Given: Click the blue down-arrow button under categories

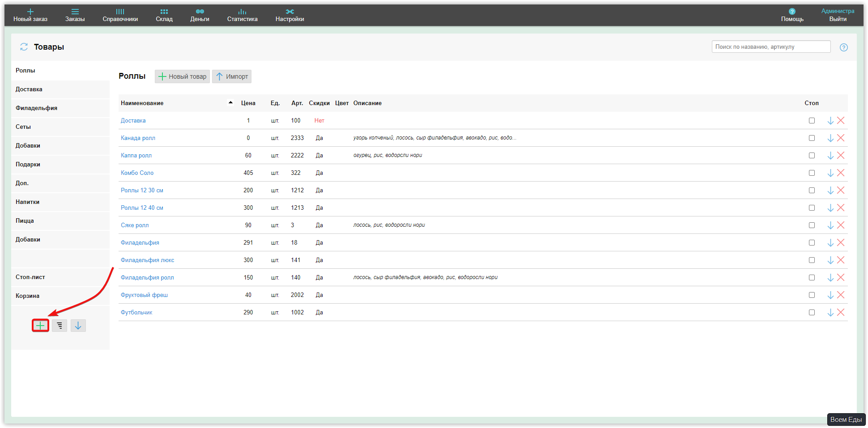Looking at the screenshot, I should coord(78,326).
